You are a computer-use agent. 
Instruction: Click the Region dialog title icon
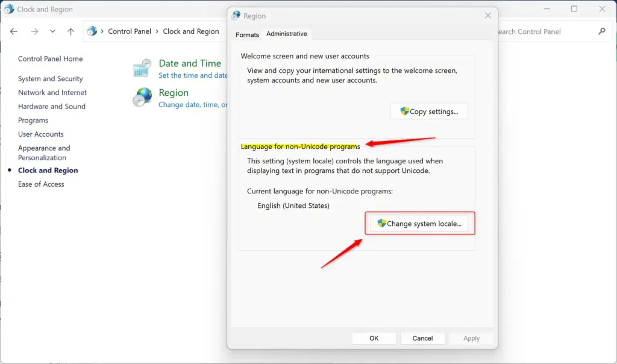tap(236, 15)
